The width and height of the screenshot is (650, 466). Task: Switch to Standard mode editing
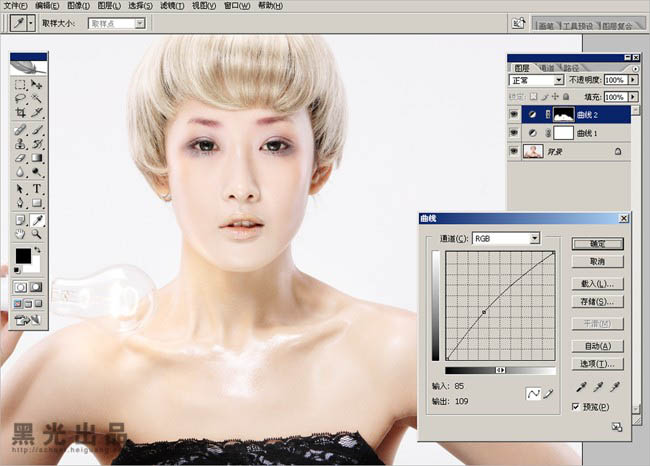pos(20,287)
